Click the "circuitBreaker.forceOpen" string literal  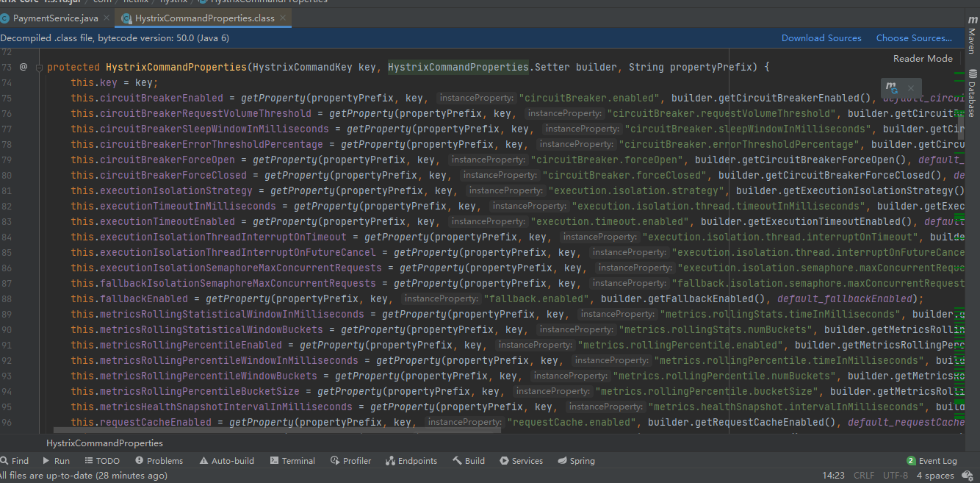[607, 160]
